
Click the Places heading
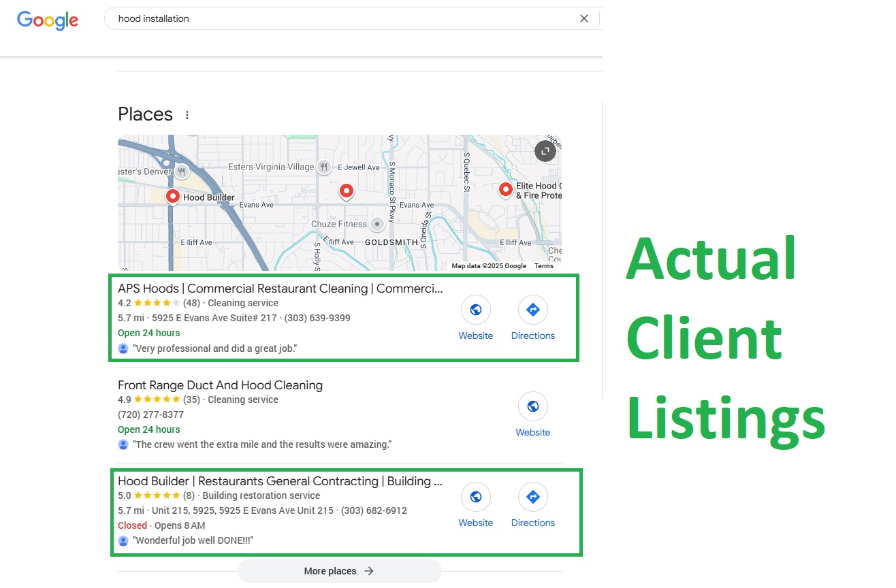pyautogui.click(x=146, y=114)
